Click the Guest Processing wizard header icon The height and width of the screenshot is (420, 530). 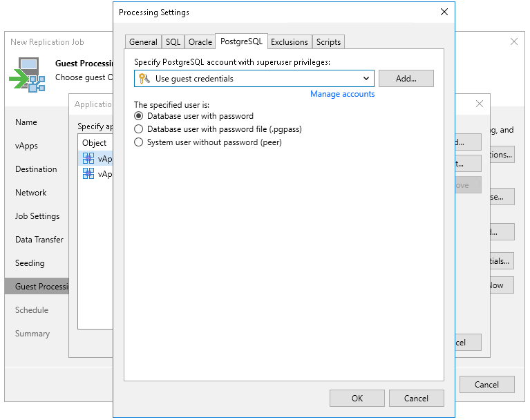pos(28,75)
